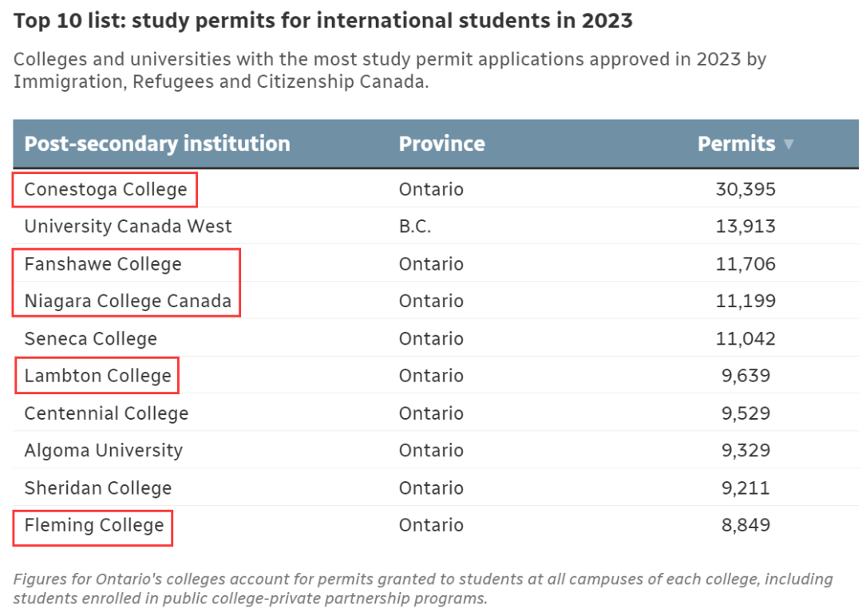Click Algoma University row name
Screen dimensions: 862x616
[103, 451]
